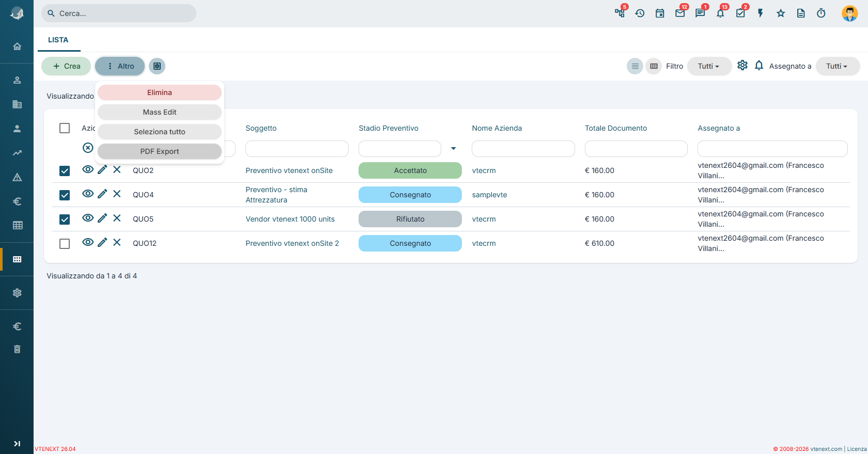
Task: Delete QUO4 with X icon
Action: 117,194
